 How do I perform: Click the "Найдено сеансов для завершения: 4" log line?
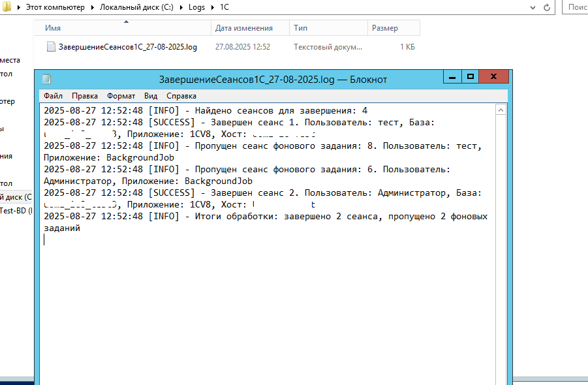206,110
